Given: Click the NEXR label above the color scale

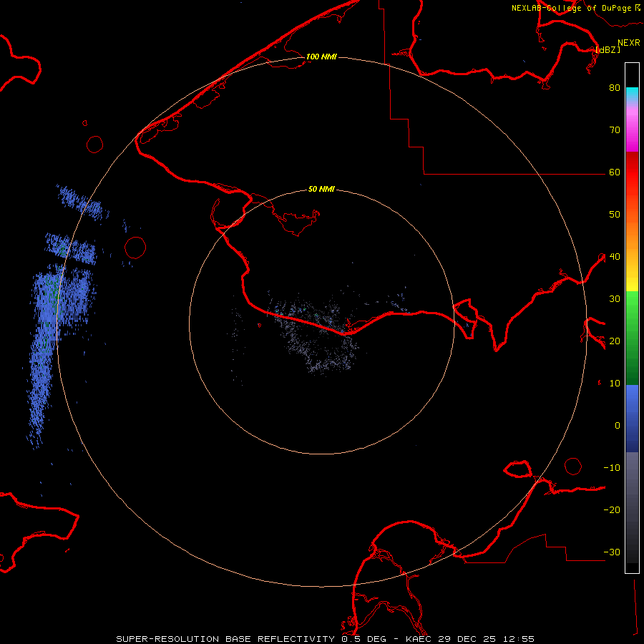Looking at the screenshot, I should tap(628, 43).
